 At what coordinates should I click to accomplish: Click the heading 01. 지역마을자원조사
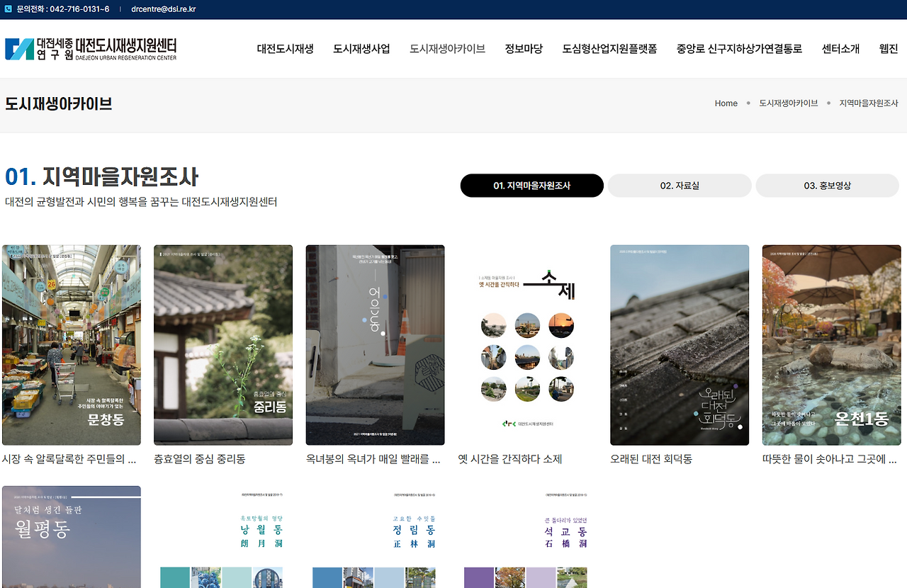point(101,176)
